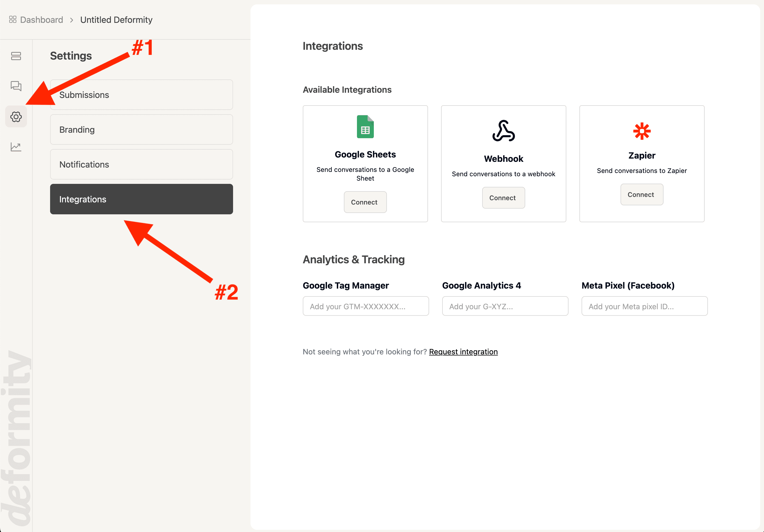
Task: Open the Request integration link
Action: [463, 351]
